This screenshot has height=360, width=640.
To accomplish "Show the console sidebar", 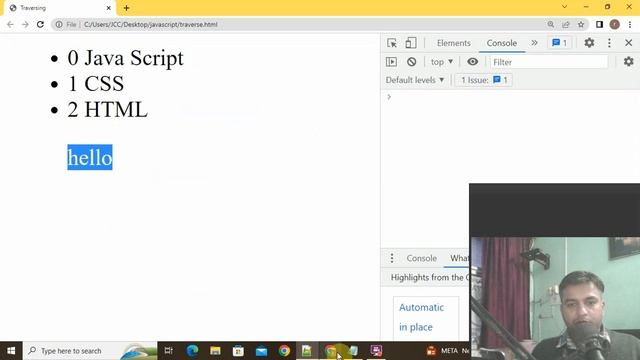I will point(391,62).
